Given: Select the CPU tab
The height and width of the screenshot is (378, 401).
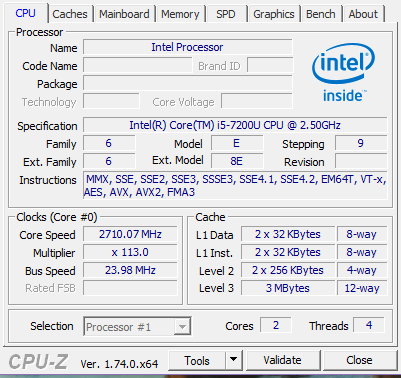Looking at the screenshot, I should pyautogui.click(x=25, y=13).
